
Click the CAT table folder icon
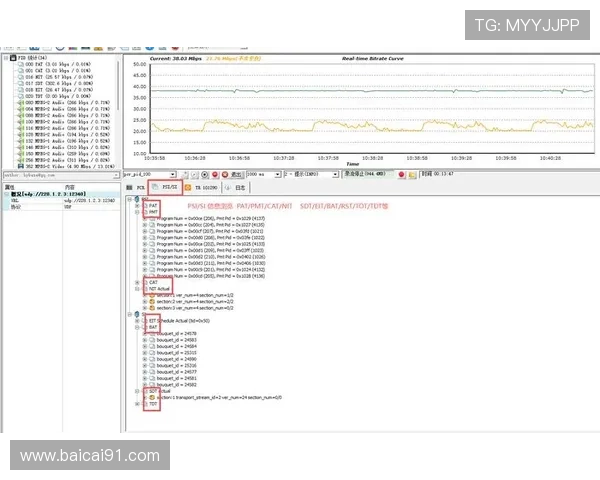point(144,282)
